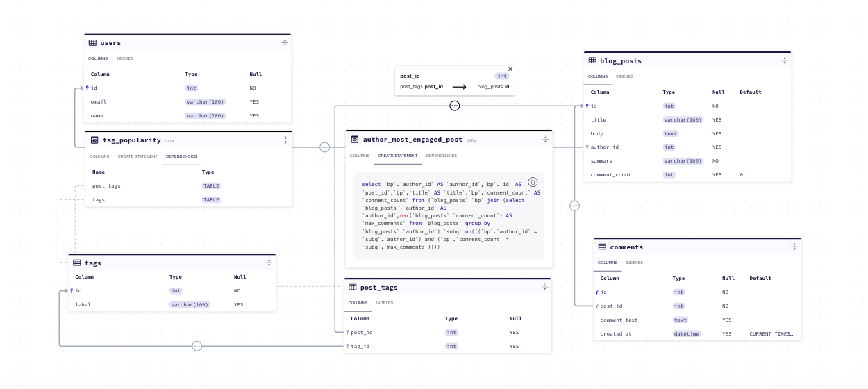Collapse the blog_posts table card

[x=785, y=60]
